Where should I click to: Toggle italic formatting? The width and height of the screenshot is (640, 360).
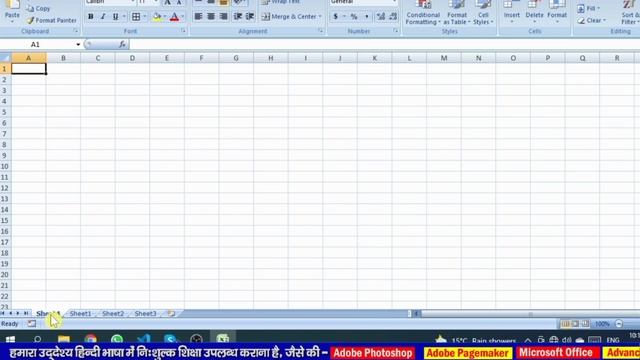103,17
